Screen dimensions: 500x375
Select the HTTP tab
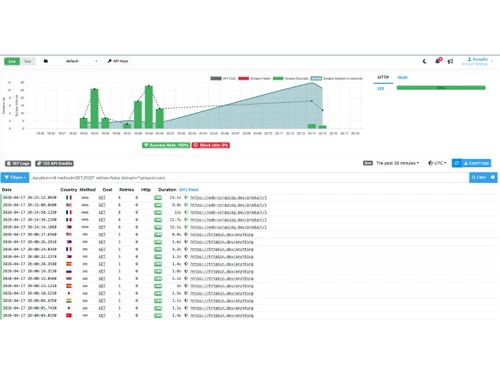(383, 77)
